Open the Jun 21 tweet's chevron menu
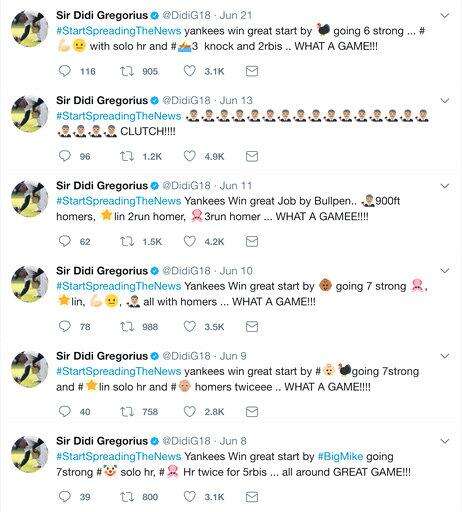This screenshot has height=512, width=462. coord(445,15)
